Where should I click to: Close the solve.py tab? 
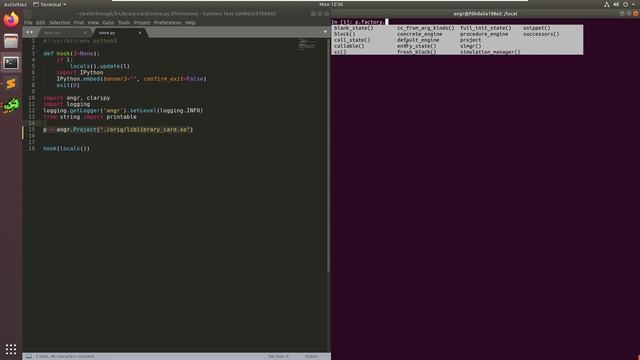[140, 33]
